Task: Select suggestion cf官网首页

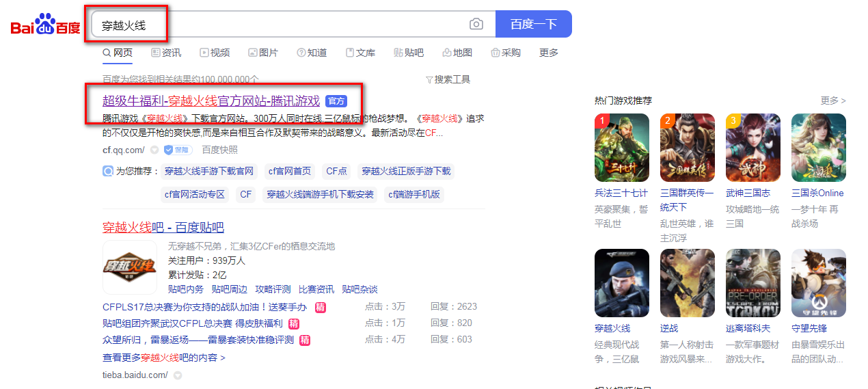Action: (x=290, y=171)
